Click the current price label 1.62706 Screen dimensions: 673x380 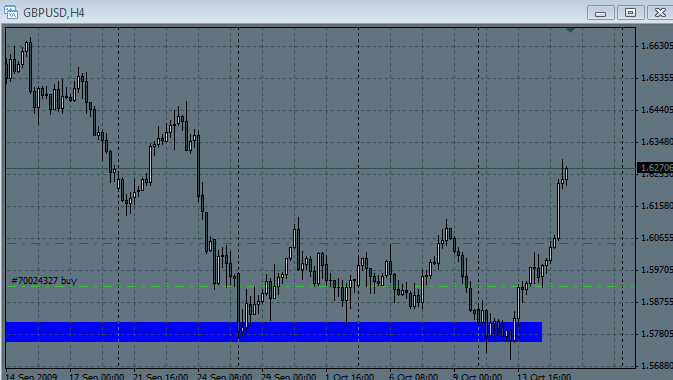(x=655, y=167)
